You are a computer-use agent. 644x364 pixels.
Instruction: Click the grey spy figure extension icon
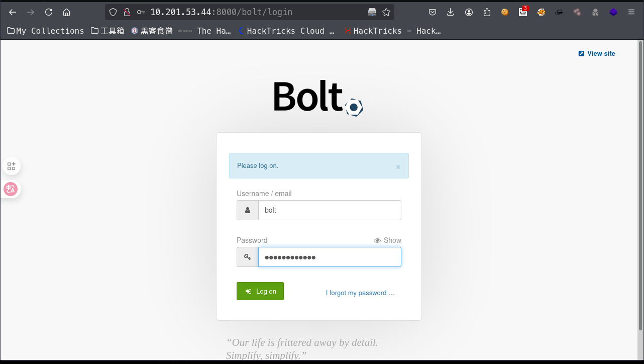click(595, 12)
